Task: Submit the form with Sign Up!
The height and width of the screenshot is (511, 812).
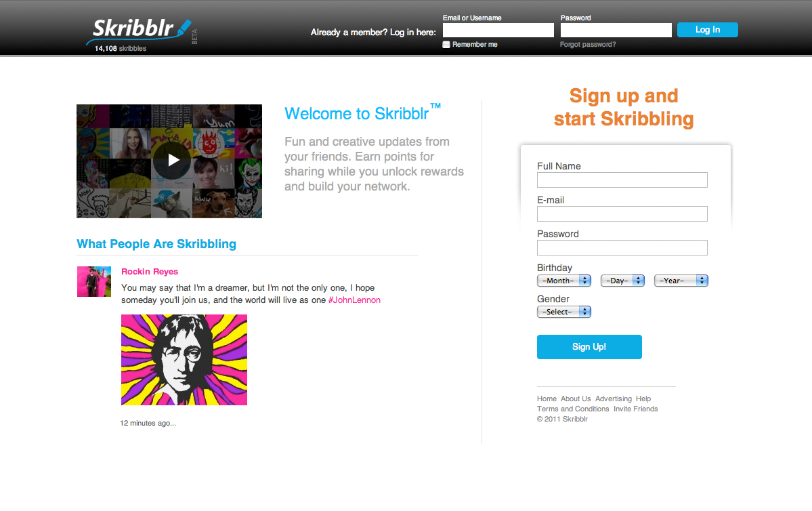Action: [589, 347]
